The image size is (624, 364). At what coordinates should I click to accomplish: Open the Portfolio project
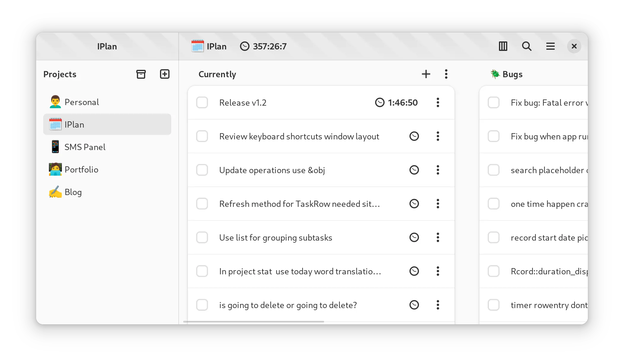coord(81,170)
